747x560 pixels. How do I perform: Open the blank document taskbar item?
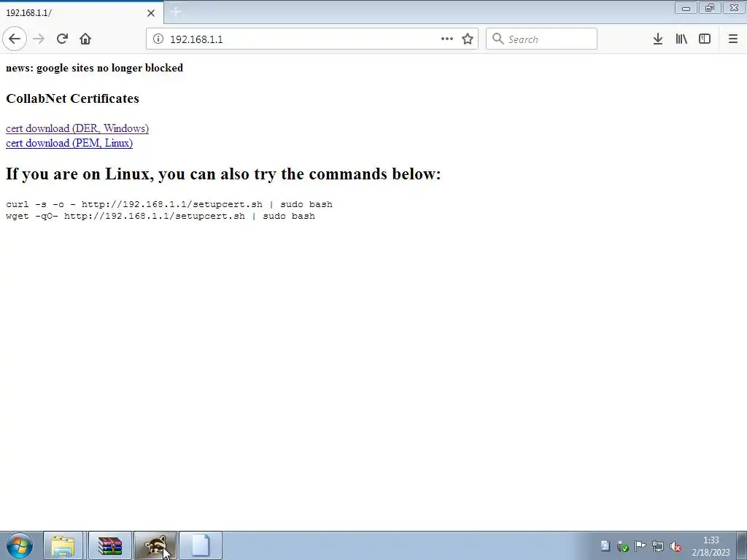[x=201, y=545]
